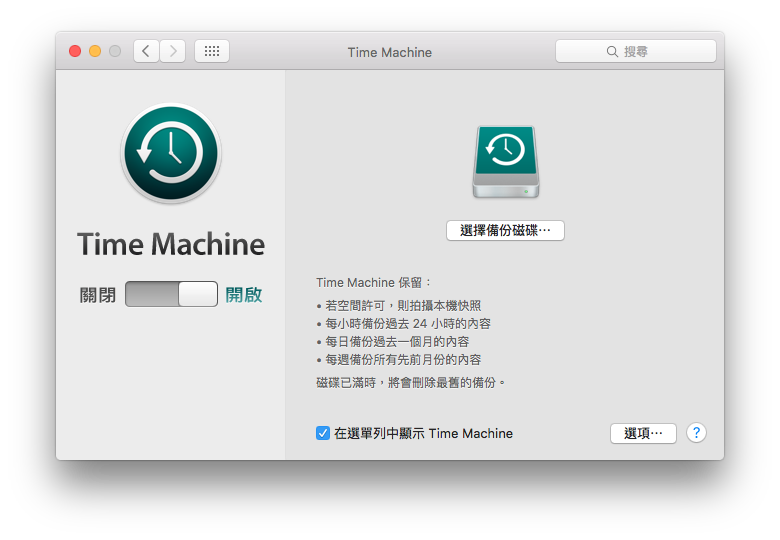Click the line 每日備份過去一個月的內容
780x540 pixels.
(397, 342)
